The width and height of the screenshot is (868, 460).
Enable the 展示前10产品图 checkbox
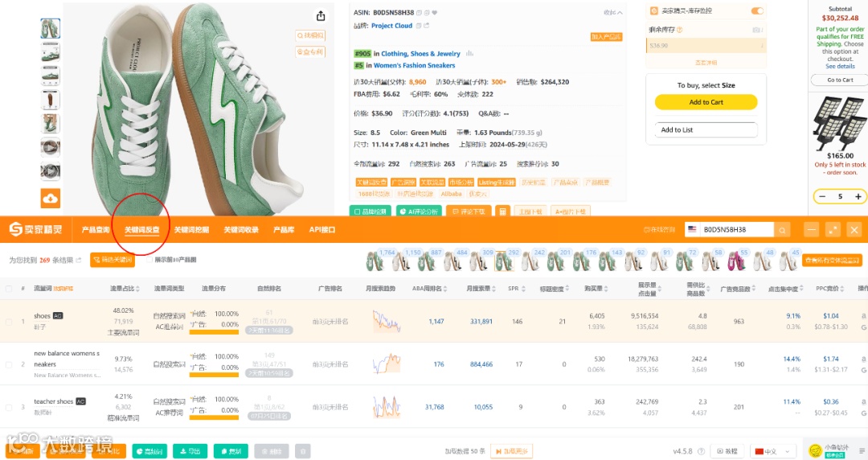pos(149,260)
